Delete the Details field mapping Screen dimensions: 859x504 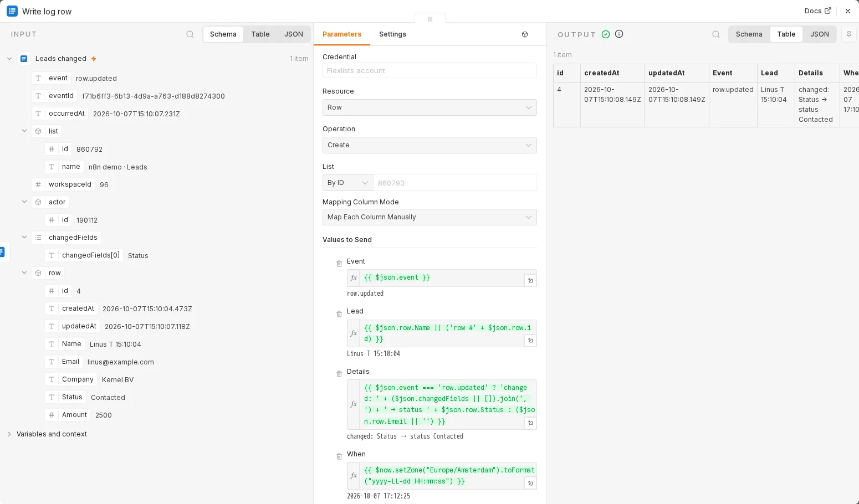pos(339,374)
